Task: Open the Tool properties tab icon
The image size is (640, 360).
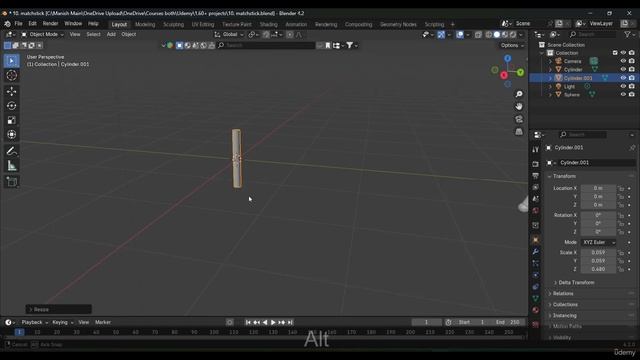Action: coord(536,150)
